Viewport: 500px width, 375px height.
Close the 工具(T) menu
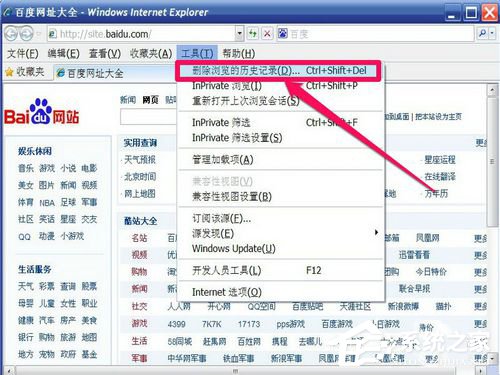click(x=197, y=53)
